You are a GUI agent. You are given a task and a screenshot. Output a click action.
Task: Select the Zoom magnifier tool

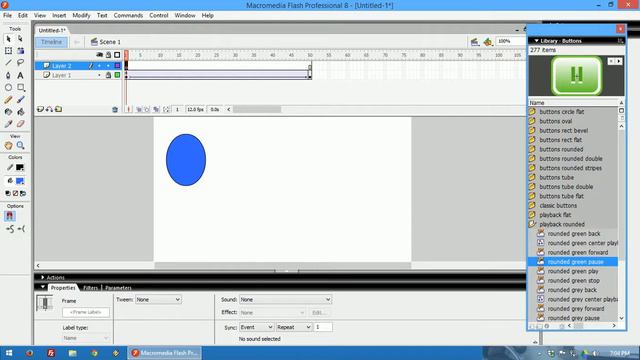click(20, 145)
